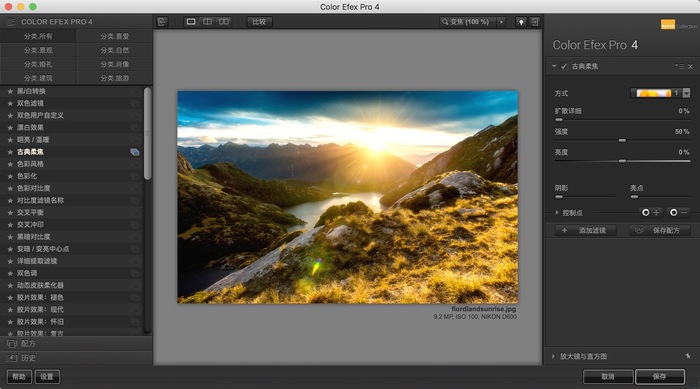Expand the 控制点 control points section
The image size is (700, 389).
point(557,213)
